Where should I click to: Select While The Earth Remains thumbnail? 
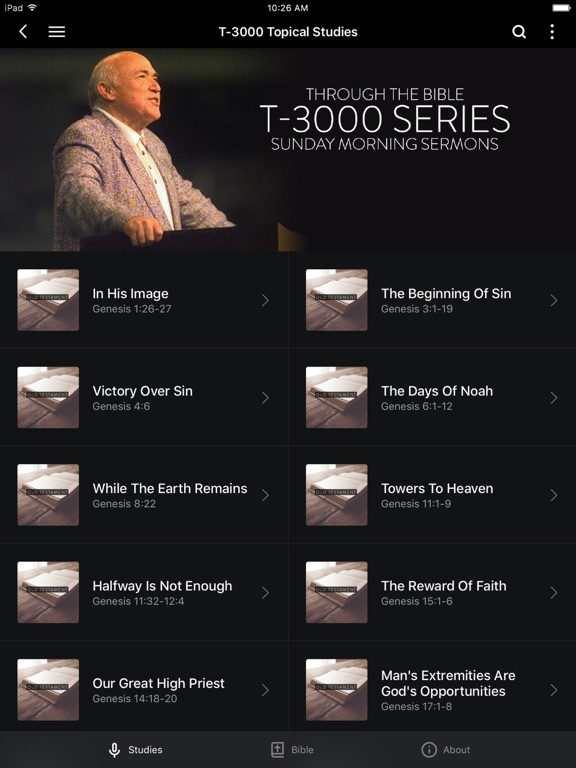click(48, 495)
